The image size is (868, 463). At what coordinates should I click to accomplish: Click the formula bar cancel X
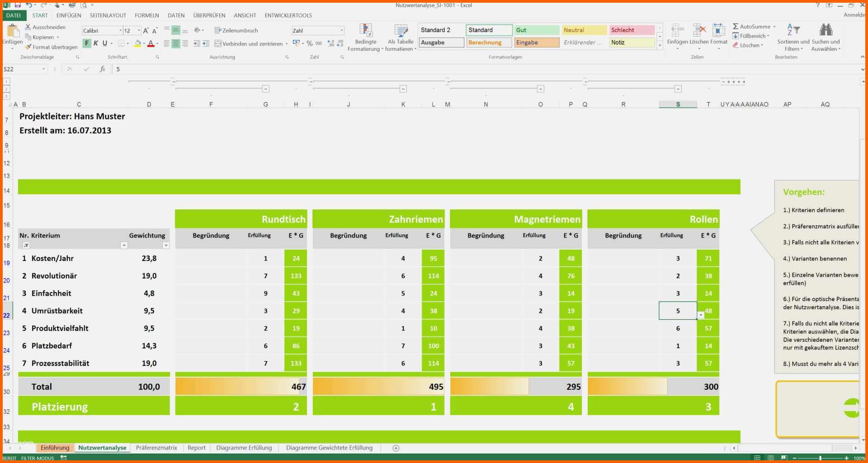(x=70, y=69)
